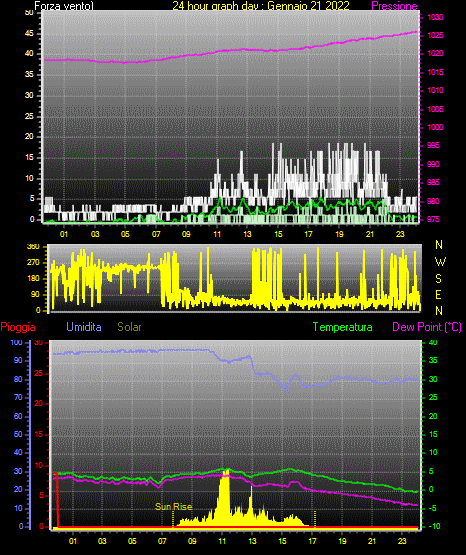Click the S compass direction label

[438, 279]
